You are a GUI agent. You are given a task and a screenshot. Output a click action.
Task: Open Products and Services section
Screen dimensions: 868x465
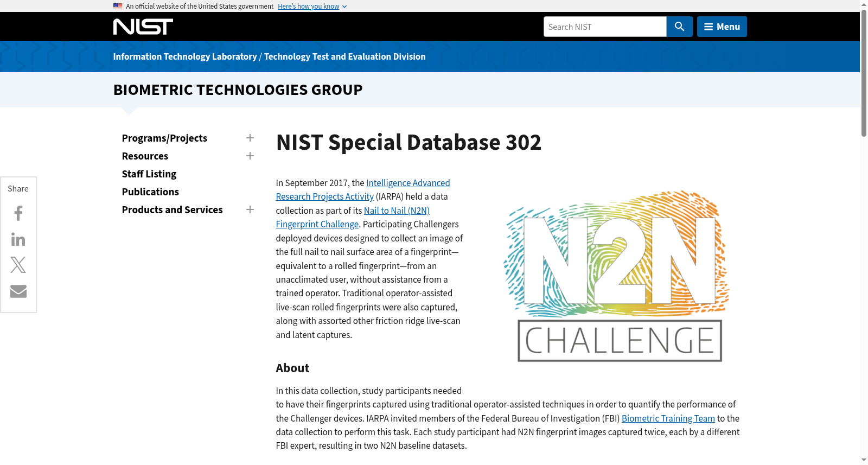(173, 209)
